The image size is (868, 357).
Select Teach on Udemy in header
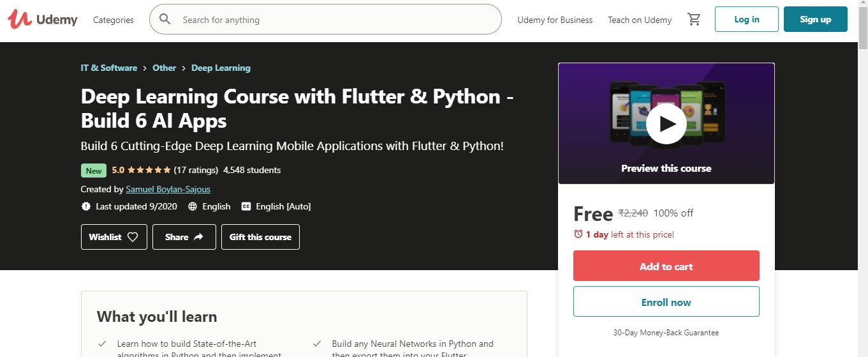click(640, 20)
